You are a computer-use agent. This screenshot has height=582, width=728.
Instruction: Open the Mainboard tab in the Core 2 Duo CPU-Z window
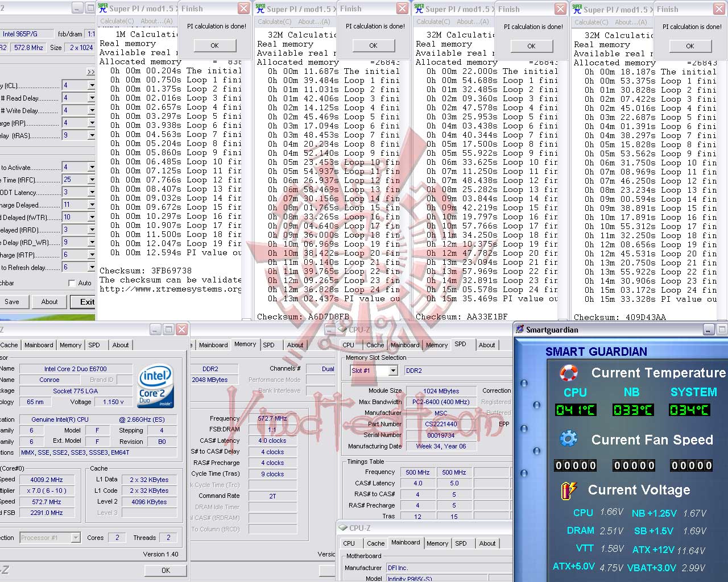(39, 345)
